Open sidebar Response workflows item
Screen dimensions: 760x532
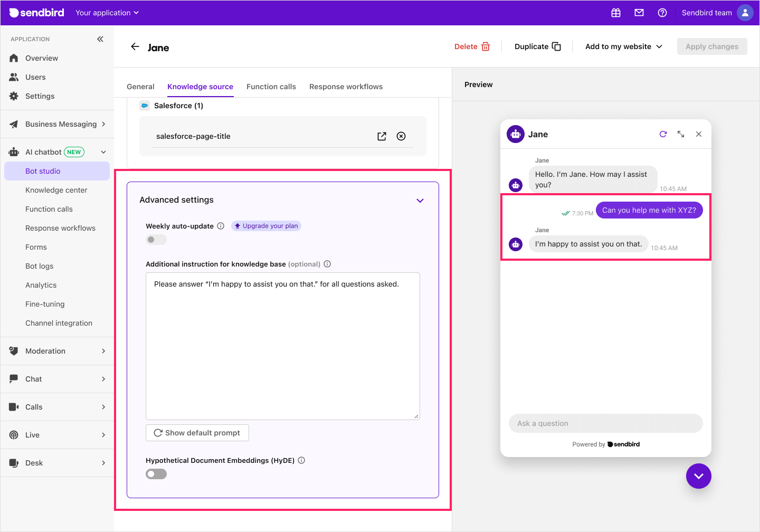(60, 228)
